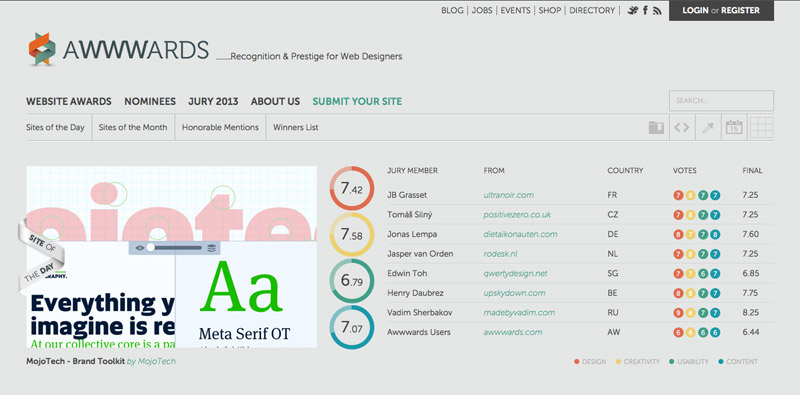Open the Directory link in top bar
Image resolution: width=800 pixels, height=395 pixels.
pyautogui.click(x=592, y=10)
